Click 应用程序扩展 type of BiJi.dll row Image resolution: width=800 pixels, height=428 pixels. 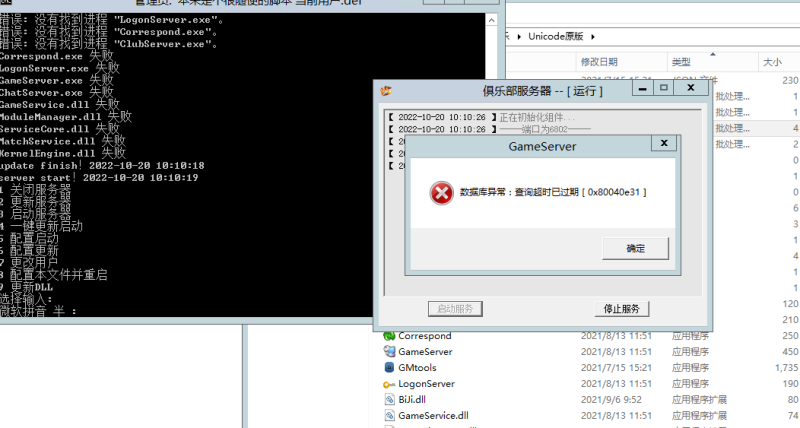click(699, 399)
